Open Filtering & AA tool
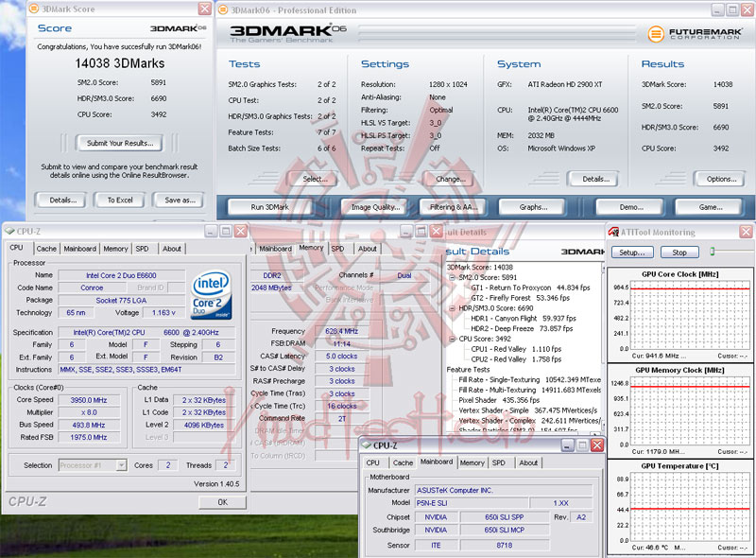Image resolution: width=756 pixels, height=558 pixels. coord(454,207)
